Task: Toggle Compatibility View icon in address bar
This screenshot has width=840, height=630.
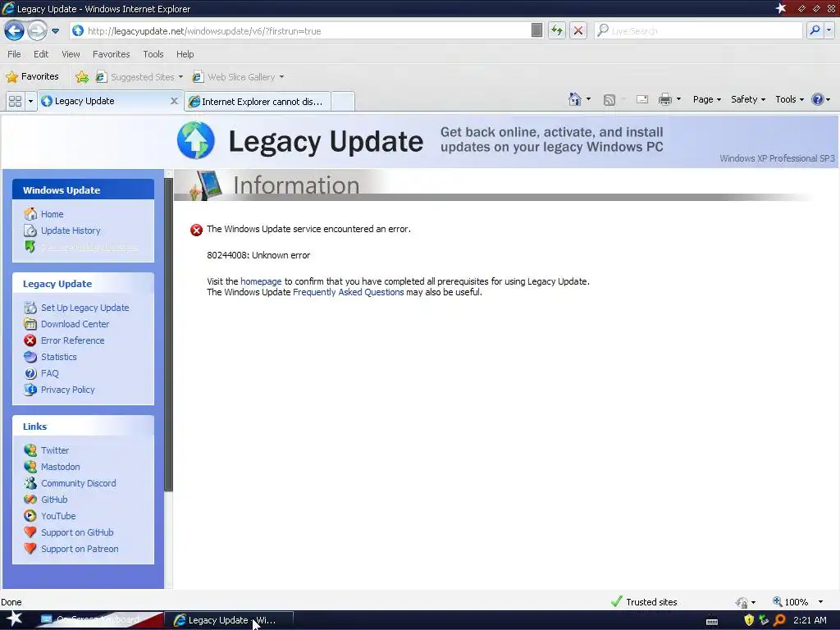Action: [x=536, y=30]
